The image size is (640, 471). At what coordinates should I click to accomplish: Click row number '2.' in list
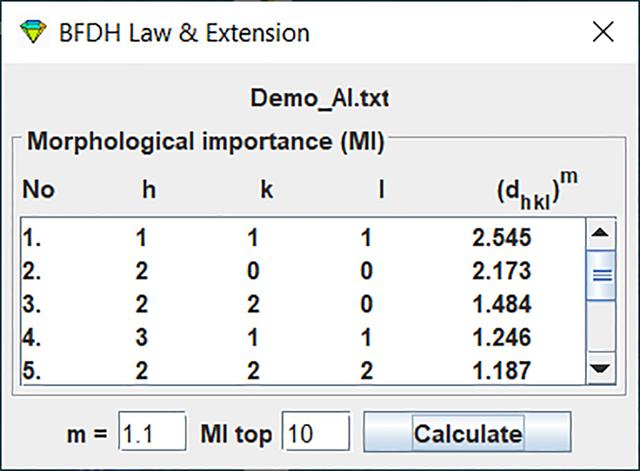coord(31,271)
